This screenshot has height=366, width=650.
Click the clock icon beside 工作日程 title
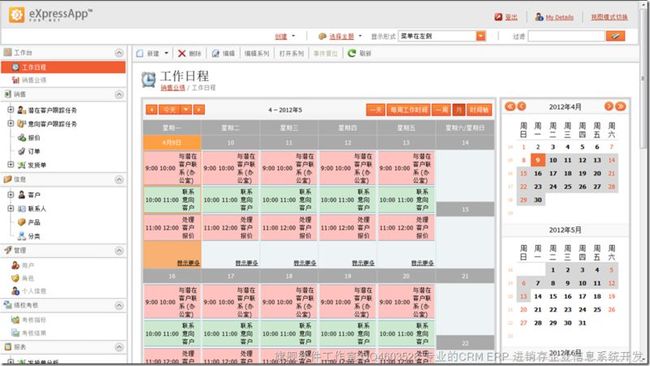(148, 79)
